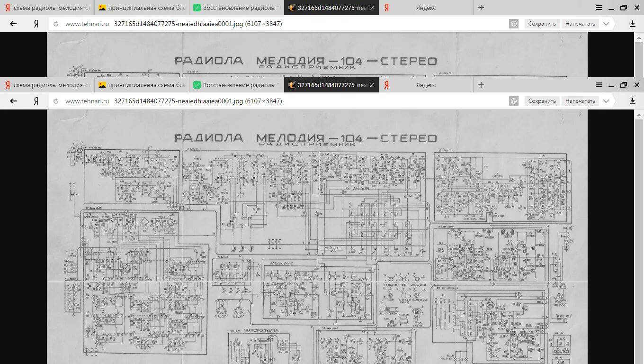
Task: Open downloads arrow icon in the upper window
Action: 633,24
